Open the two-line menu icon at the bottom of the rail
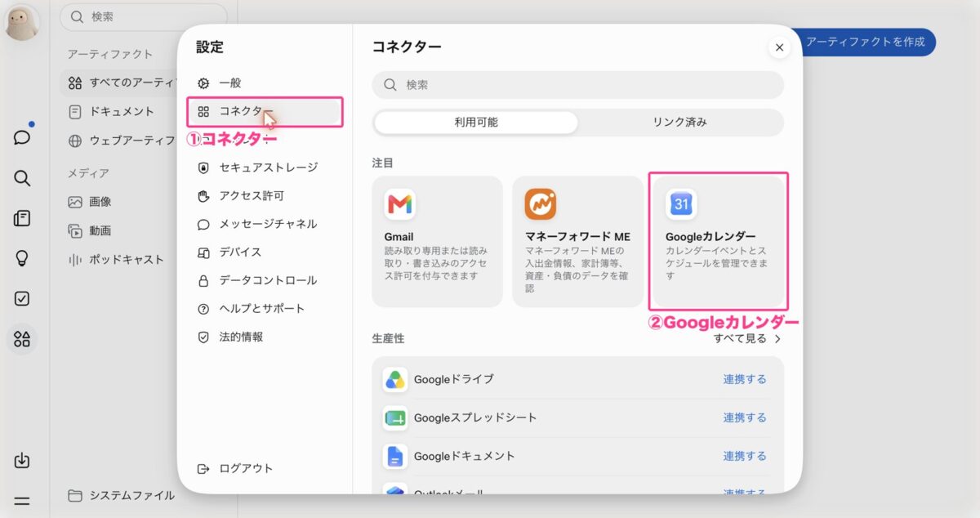The height and width of the screenshot is (518, 980). tap(22, 501)
